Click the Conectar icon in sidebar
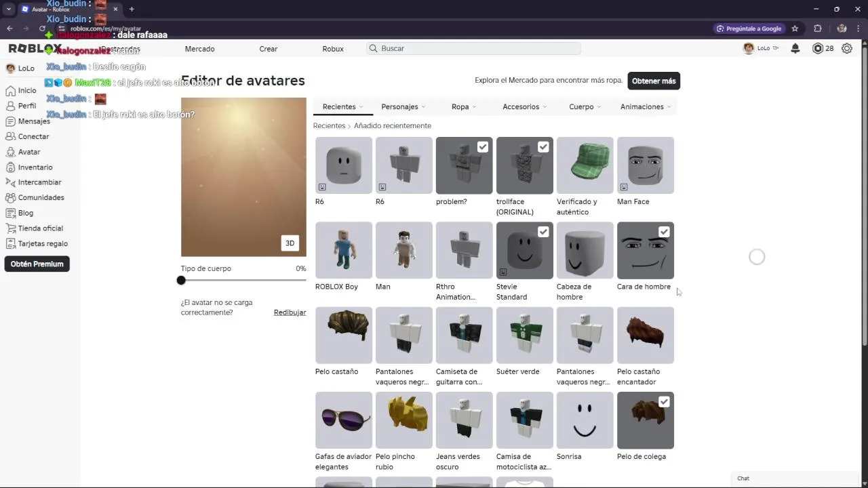Viewport: 868px width, 488px height. coord(11,136)
